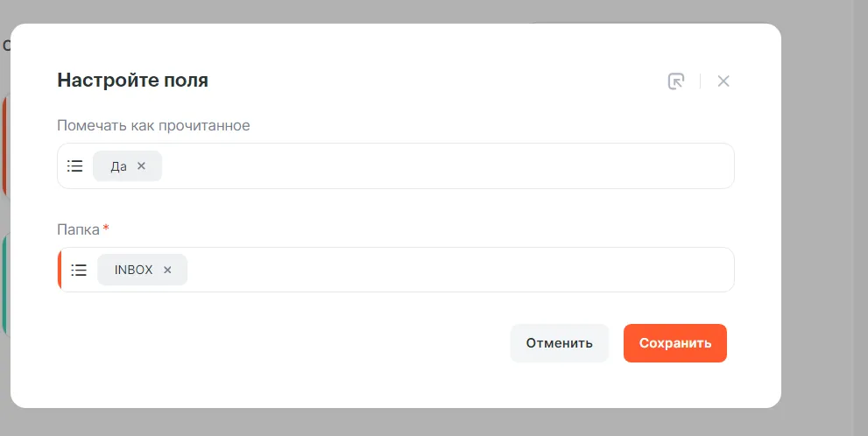This screenshot has width=868, height=436.
Task: Click the "Помечать как прочитанное" label
Action: tap(153, 125)
